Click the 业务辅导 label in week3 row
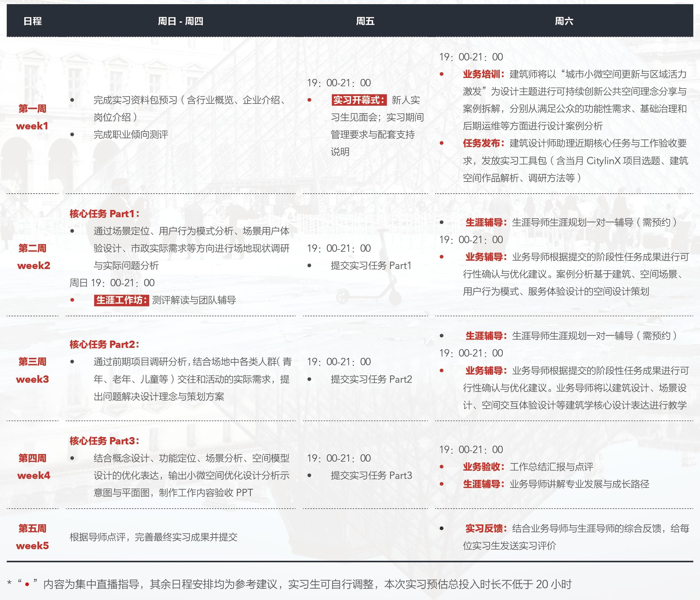Image resolution: width=700 pixels, height=600 pixels. click(486, 371)
